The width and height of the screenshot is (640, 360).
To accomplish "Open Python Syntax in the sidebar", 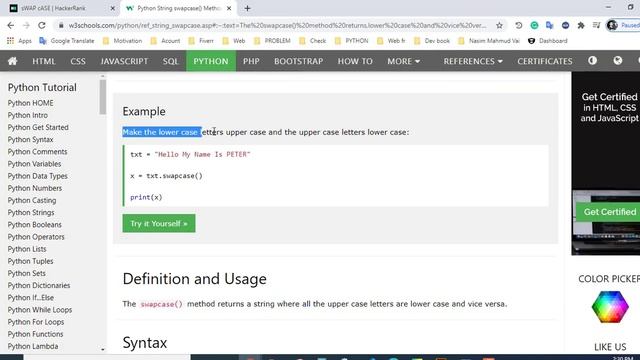I will tap(30, 140).
